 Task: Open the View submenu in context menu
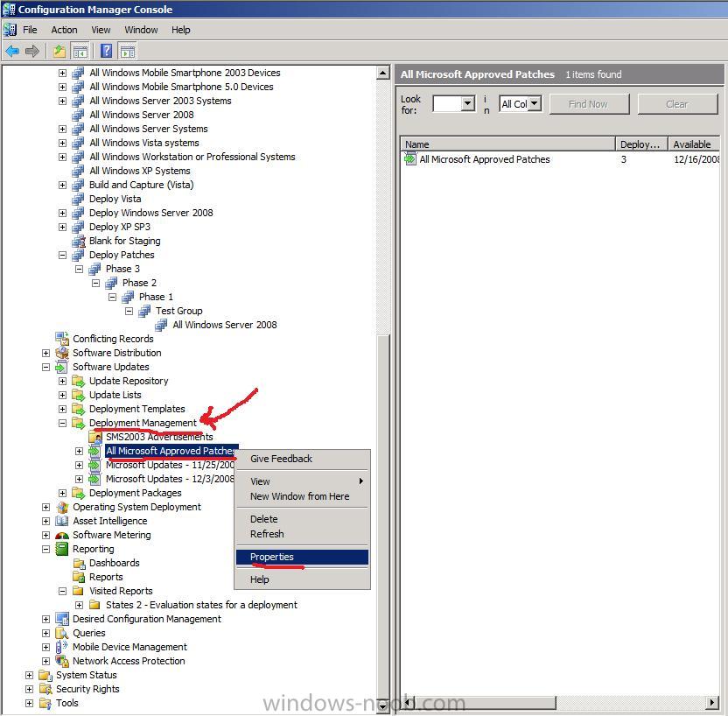click(302, 481)
